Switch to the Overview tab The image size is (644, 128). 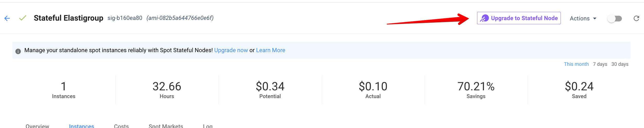[37, 126]
